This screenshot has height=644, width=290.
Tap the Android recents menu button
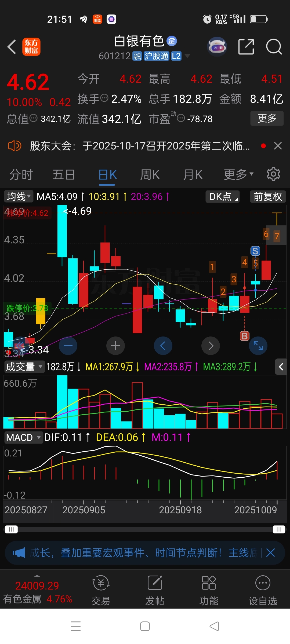76,626
